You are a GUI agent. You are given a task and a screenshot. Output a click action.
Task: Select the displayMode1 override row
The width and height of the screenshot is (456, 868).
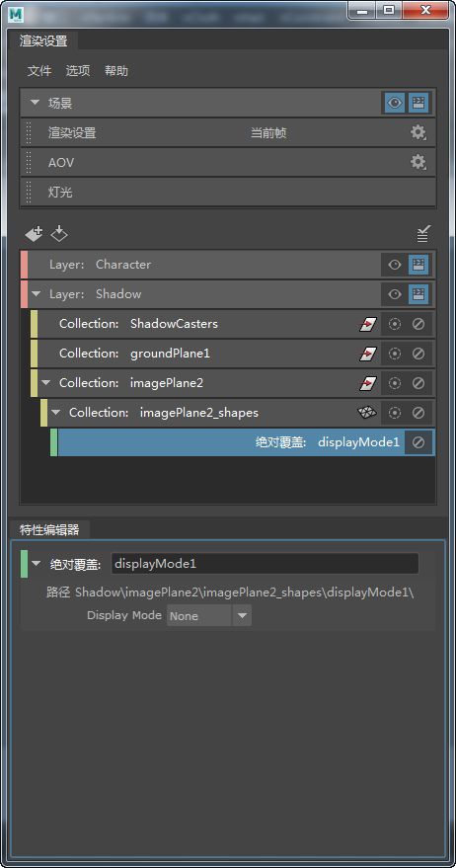coord(243,442)
